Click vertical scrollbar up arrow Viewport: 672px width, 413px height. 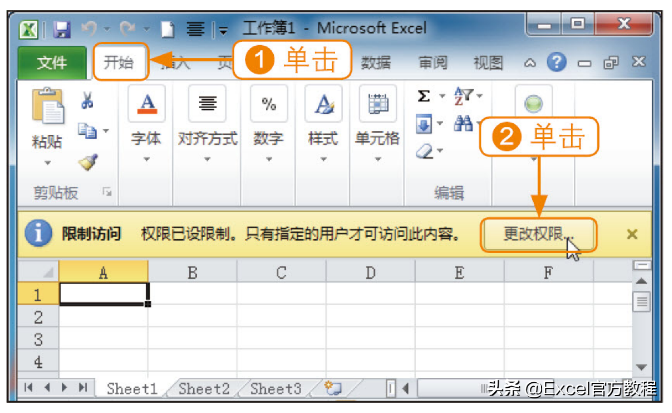coord(642,281)
